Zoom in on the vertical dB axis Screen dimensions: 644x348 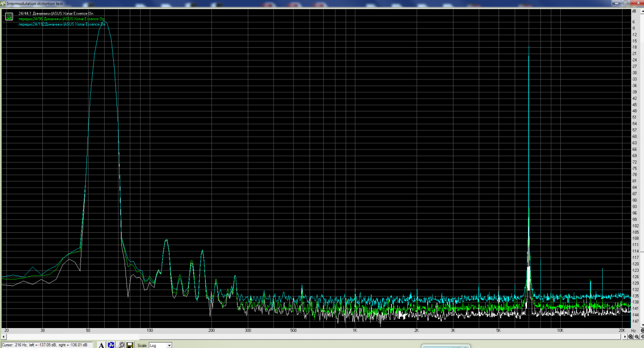(642, 330)
